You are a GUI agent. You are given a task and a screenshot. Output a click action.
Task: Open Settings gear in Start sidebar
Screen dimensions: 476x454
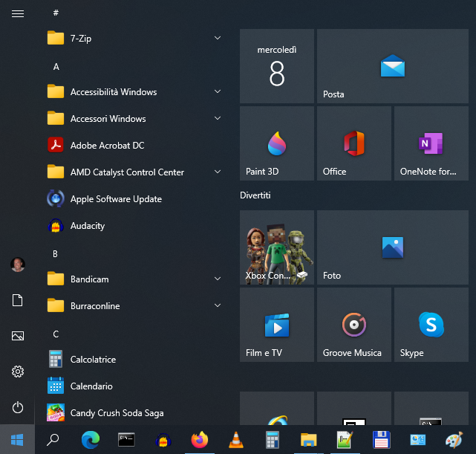click(18, 372)
